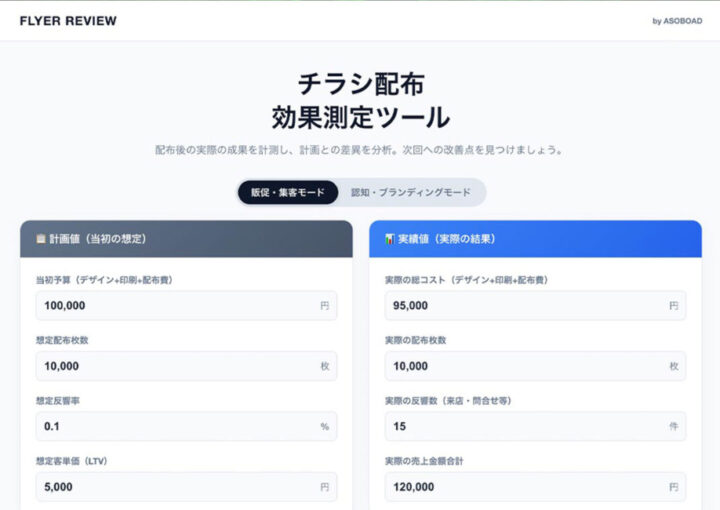Click the 実際の総コスト label
720x510 pixels.
(x=467, y=280)
